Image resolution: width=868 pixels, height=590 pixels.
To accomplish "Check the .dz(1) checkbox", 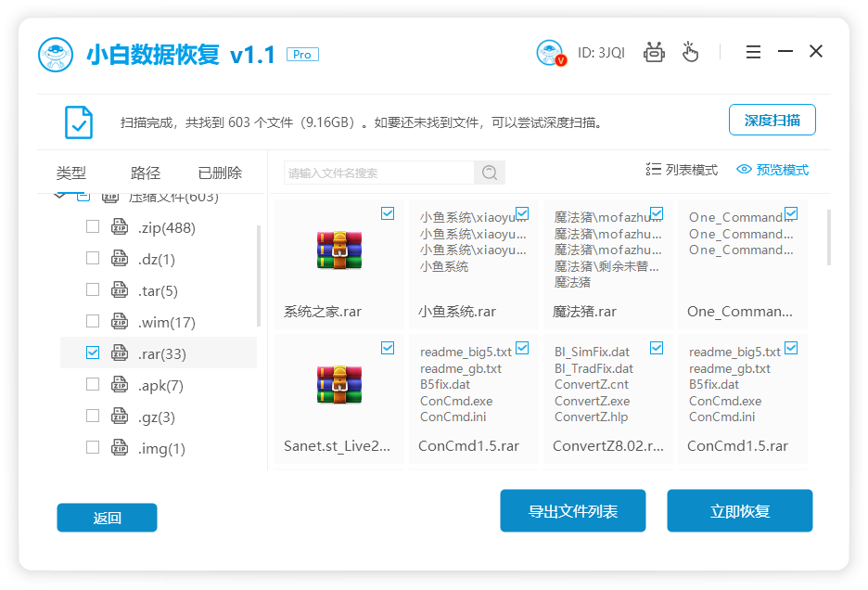I will (x=93, y=258).
